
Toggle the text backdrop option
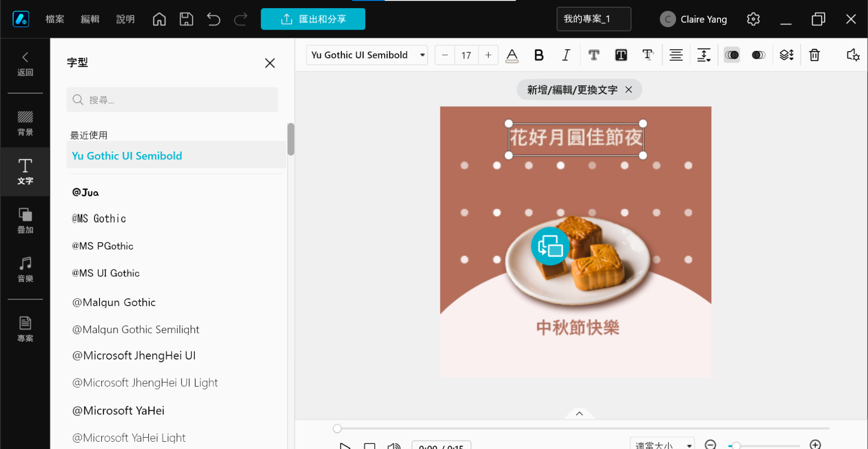click(x=621, y=55)
